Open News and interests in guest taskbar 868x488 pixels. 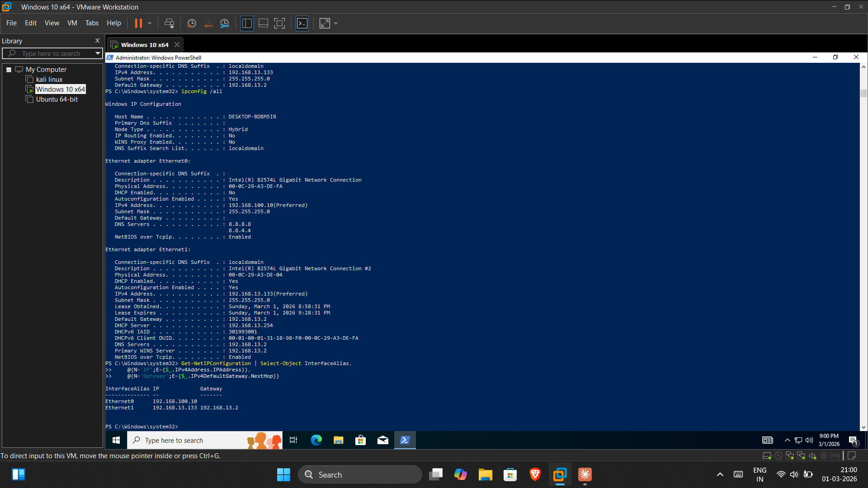click(x=768, y=440)
